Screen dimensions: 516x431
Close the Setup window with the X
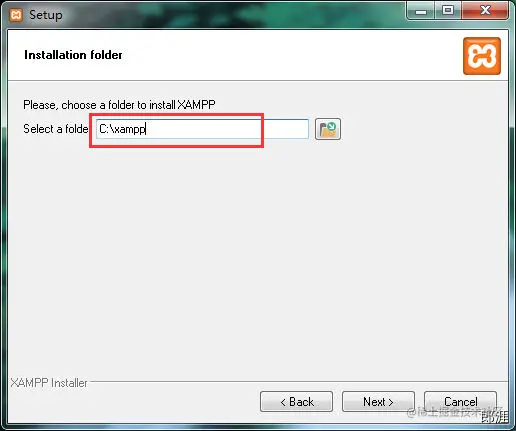point(485,10)
